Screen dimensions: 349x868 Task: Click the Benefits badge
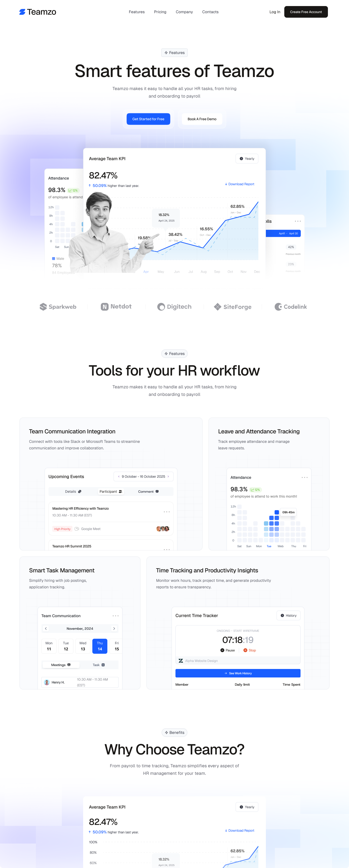click(x=174, y=733)
